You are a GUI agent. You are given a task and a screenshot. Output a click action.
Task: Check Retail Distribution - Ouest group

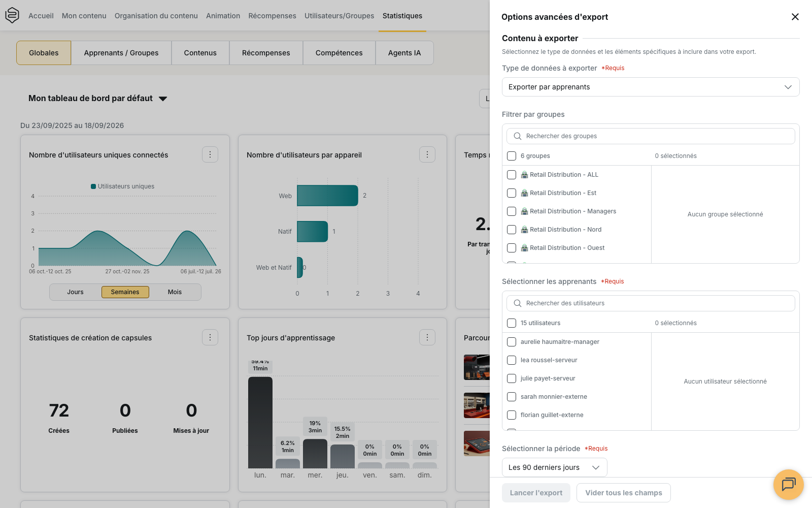coord(512,248)
